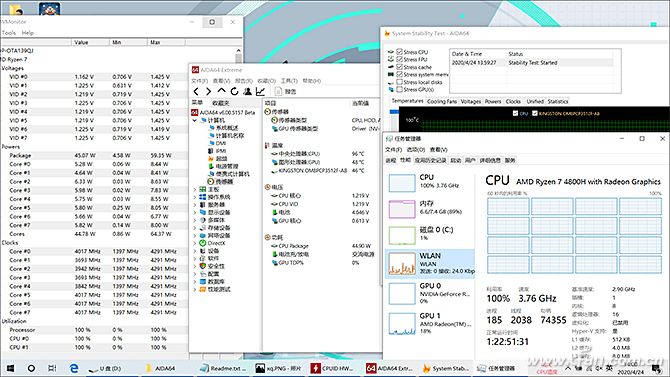Click the 收藏夹 favorites tab in AIDA64
Image resolution: width=670 pixels, height=377 pixels.
[220, 103]
